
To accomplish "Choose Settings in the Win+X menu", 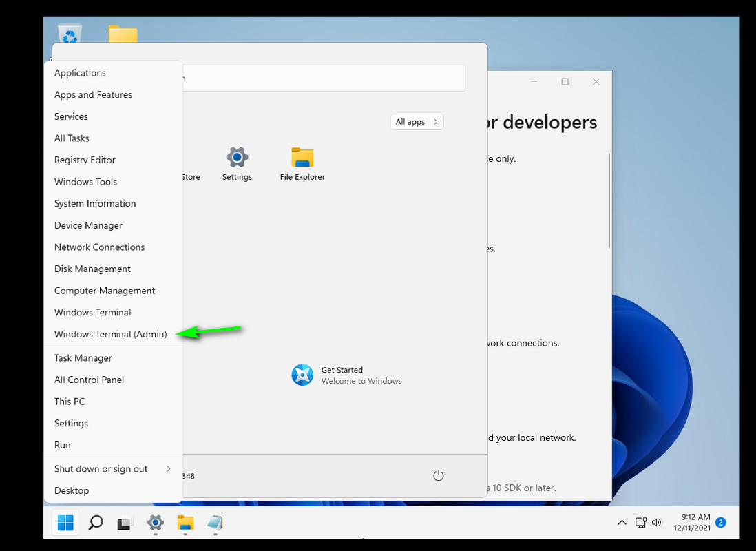I will (114, 423).
